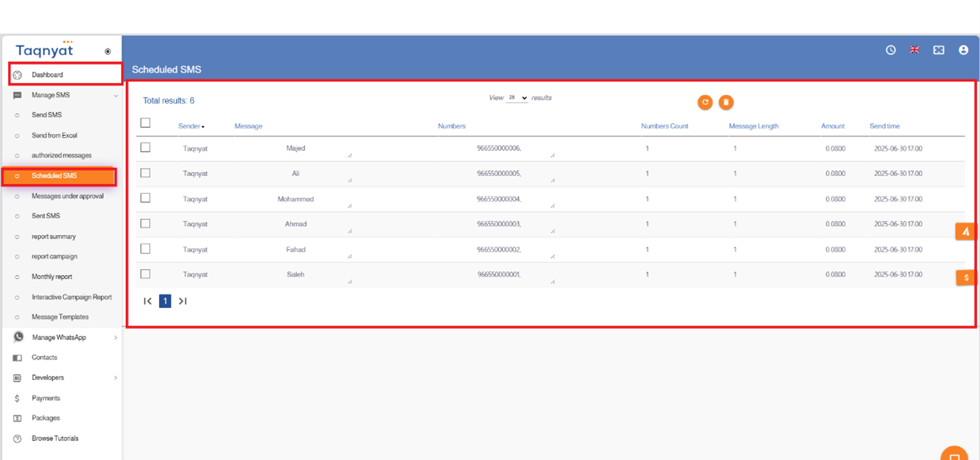The image size is (980, 460).
Task: Click the Taqnyat logo
Action: (44, 50)
